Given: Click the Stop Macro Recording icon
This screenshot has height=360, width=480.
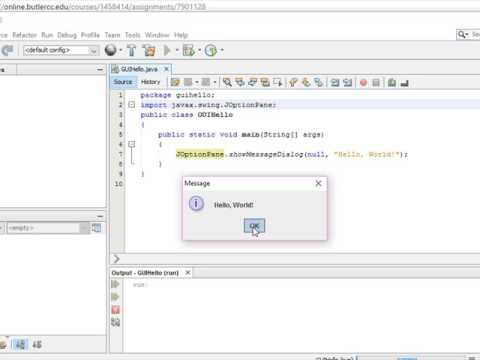Looking at the screenshot, I should [376, 82].
